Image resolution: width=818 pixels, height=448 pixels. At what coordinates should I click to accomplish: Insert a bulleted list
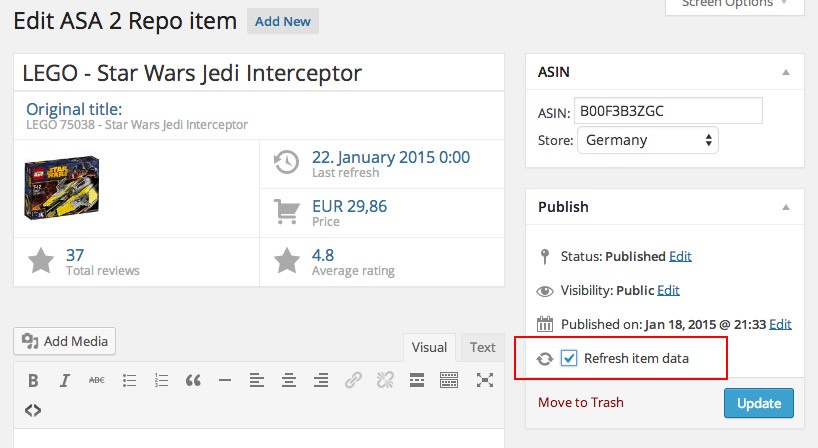(x=129, y=380)
